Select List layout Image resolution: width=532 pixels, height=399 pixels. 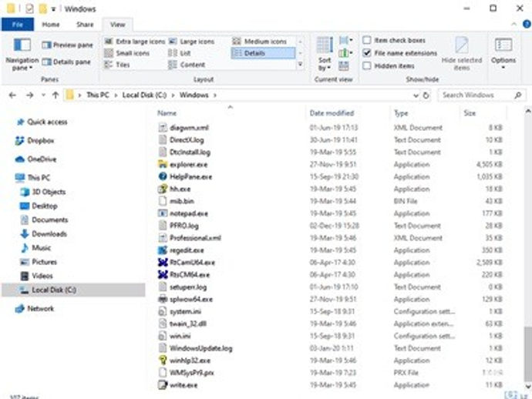coord(180,53)
